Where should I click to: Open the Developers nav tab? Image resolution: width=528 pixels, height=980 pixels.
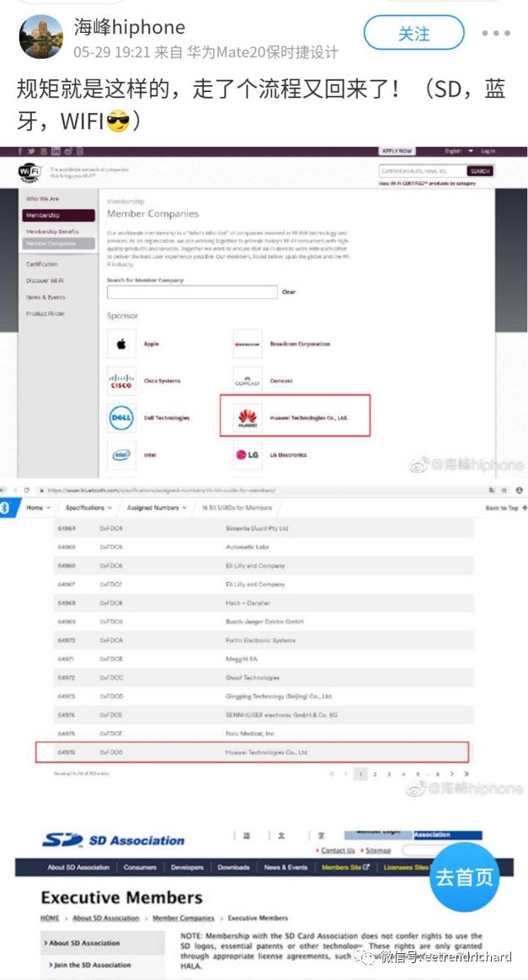(187, 867)
